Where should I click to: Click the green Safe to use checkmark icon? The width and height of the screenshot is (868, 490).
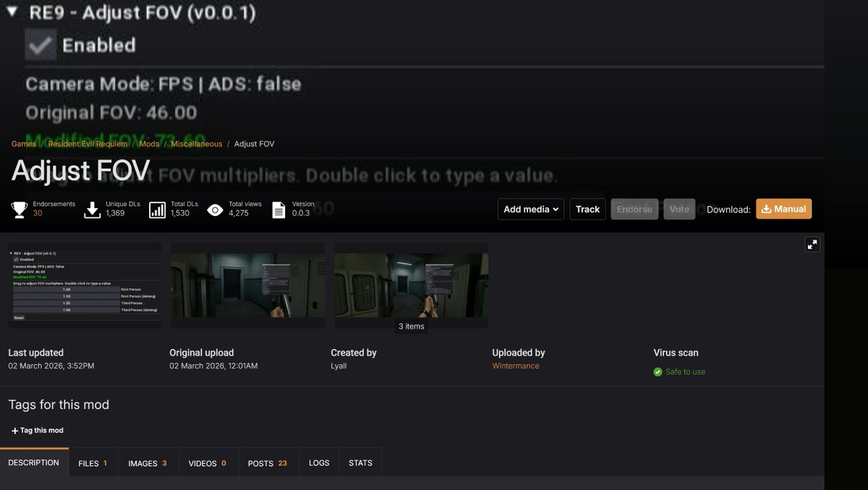coord(658,372)
